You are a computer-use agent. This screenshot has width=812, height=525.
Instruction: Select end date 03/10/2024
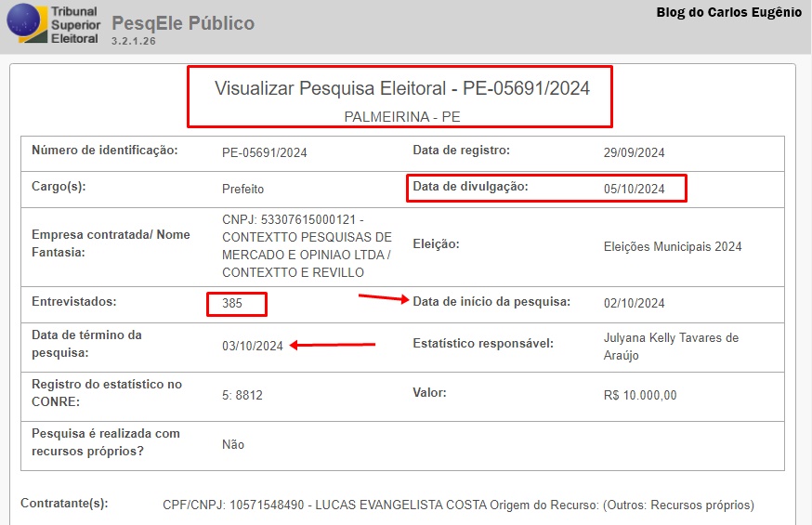point(252,346)
